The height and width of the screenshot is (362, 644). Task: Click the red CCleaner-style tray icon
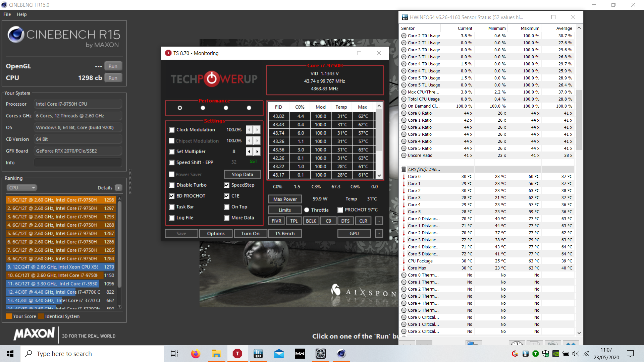pos(515,354)
